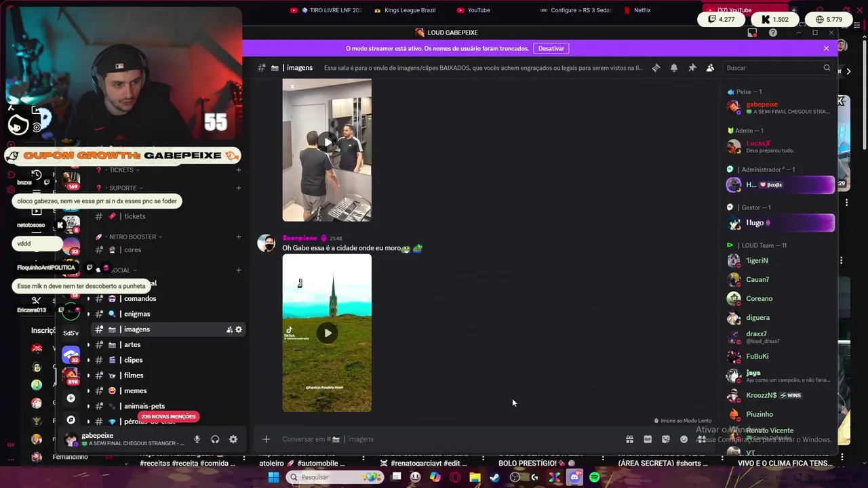Show pinned messages pin icon
This screenshot has width=868, height=488.
tap(692, 68)
